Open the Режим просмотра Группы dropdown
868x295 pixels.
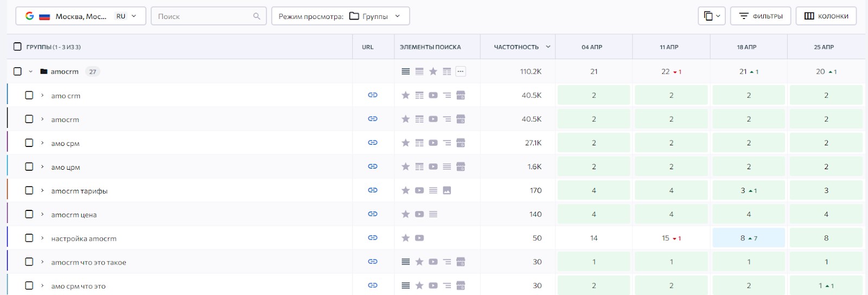(x=340, y=16)
